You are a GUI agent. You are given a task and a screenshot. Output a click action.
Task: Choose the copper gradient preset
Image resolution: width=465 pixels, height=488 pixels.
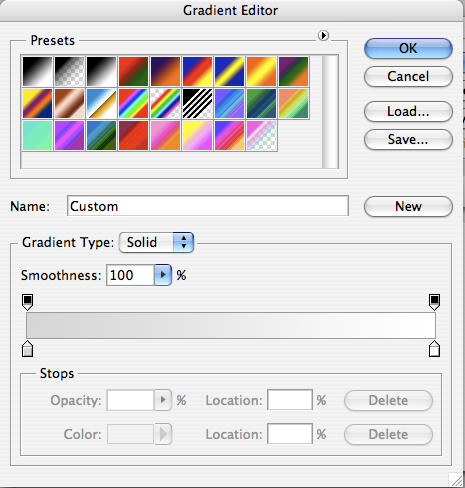[69, 103]
